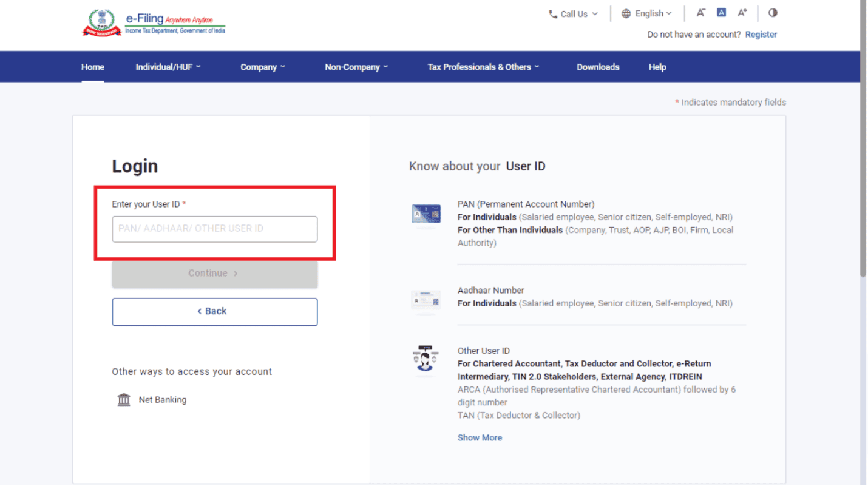868x486 pixels.
Task: Click the Back button
Action: [x=214, y=311]
